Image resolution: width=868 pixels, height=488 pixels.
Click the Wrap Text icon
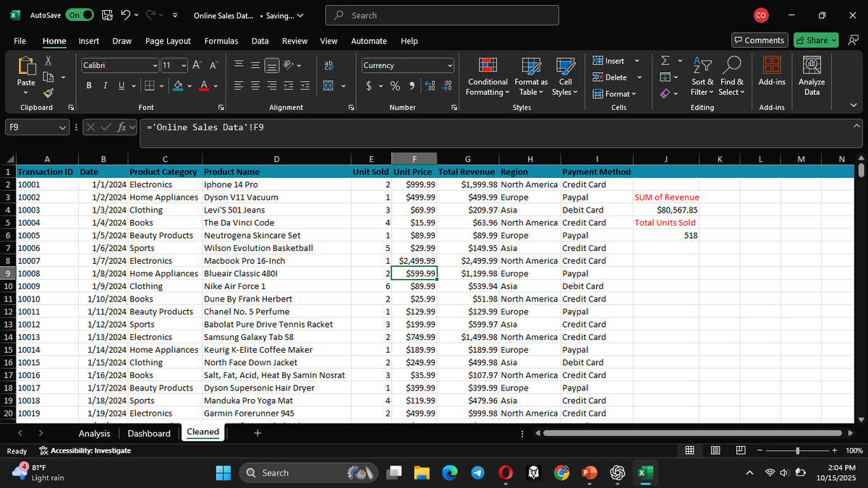click(329, 66)
